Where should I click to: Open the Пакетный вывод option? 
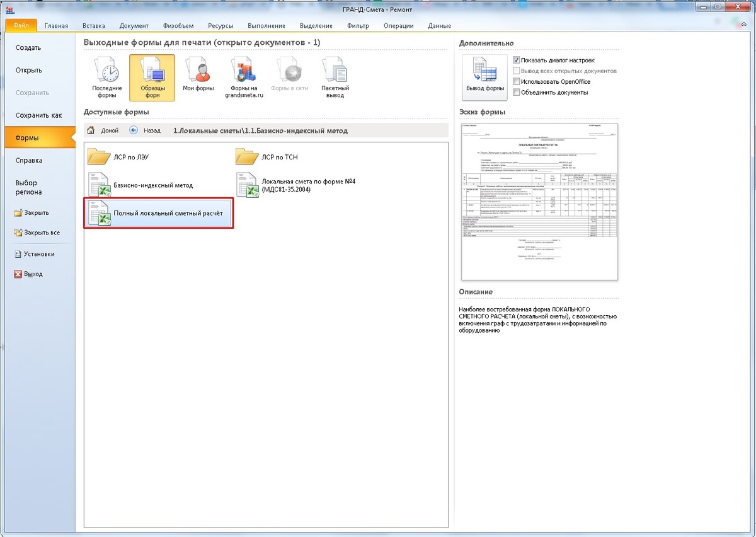click(335, 78)
